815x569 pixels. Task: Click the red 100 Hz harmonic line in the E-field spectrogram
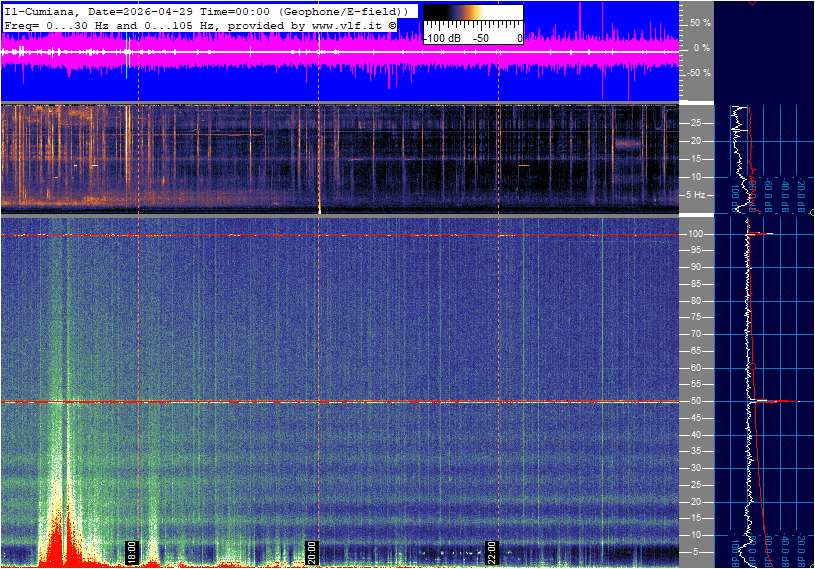340,235
